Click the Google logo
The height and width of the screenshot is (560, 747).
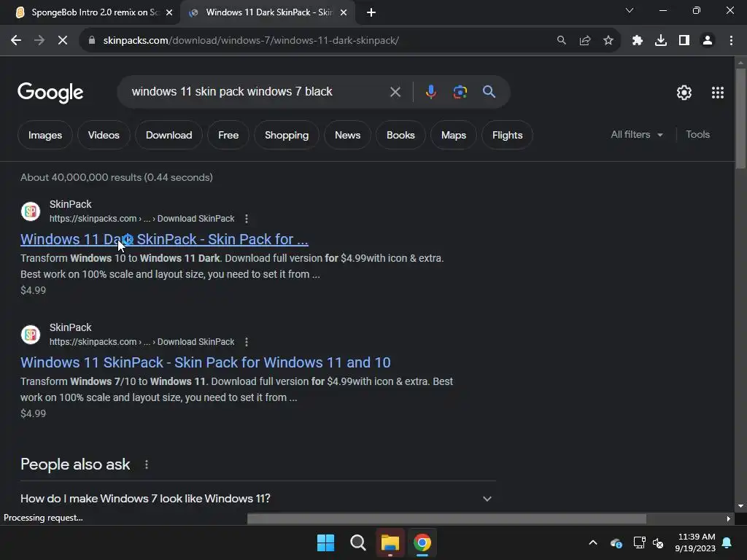[50, 93]
